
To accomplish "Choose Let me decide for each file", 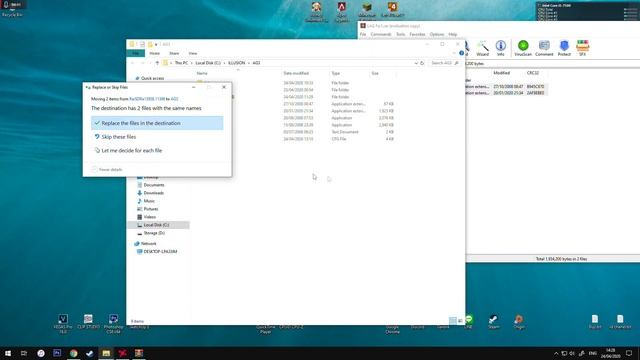I will 131,151.
